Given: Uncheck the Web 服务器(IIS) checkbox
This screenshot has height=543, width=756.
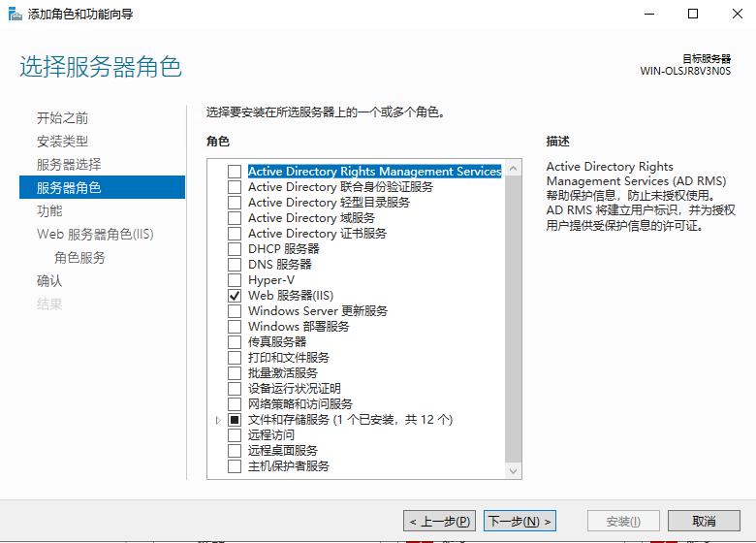Looking at the screenshot, I should coord(235,296).
